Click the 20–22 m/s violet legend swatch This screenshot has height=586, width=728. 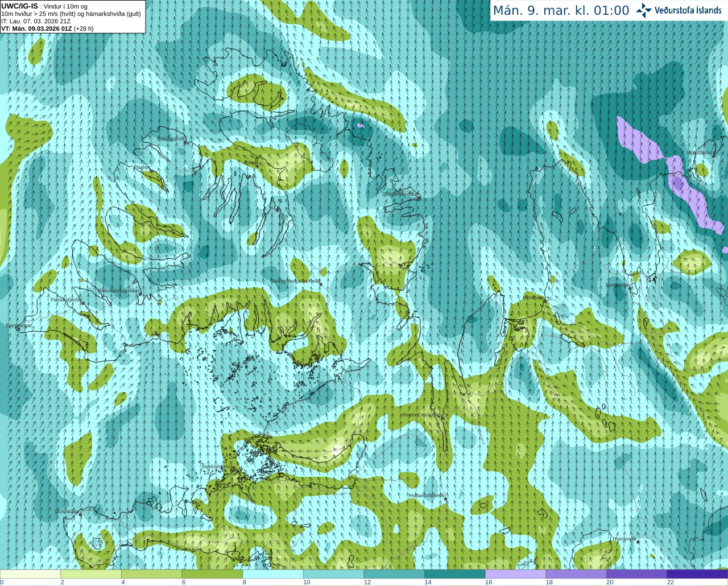click(x=636, y=574)
